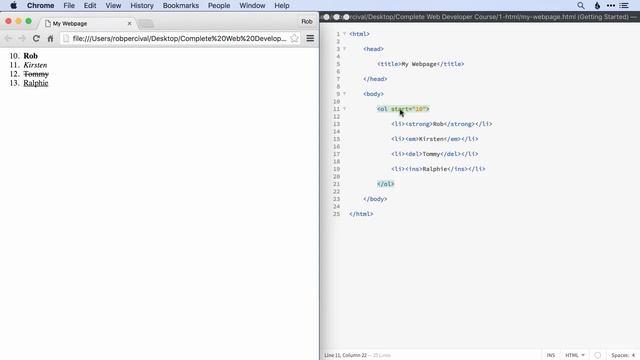Collapse the ol tag fold arrow on line 11
Screen dimensions: 640x360
pyautogui.click(x=344, y=109)
